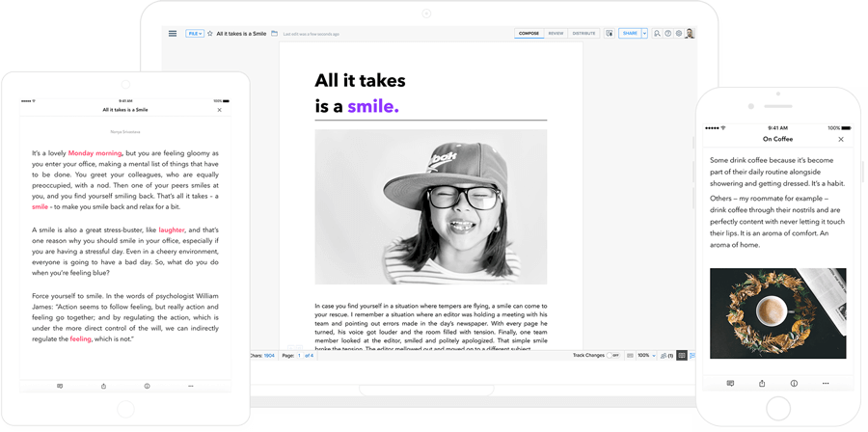The image size is (868, 432).
Task: Click the COMPOSE tab
Action: (x=529, y=33)
